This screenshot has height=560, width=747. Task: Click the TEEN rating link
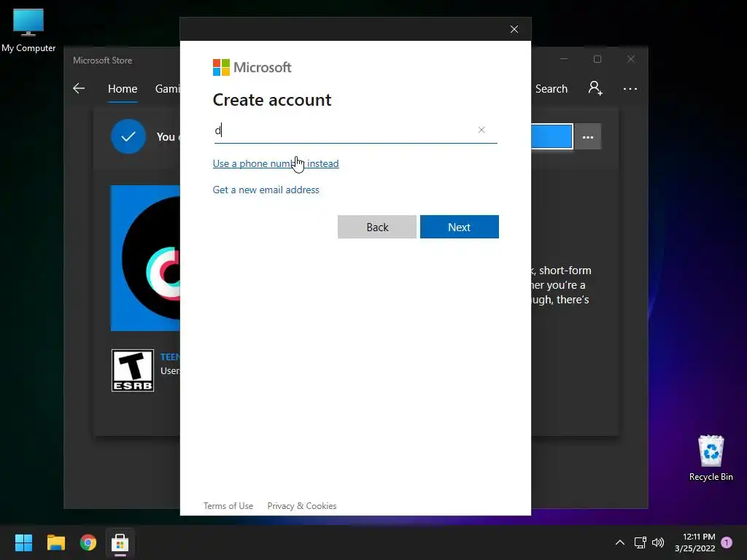tap(170, 357)
